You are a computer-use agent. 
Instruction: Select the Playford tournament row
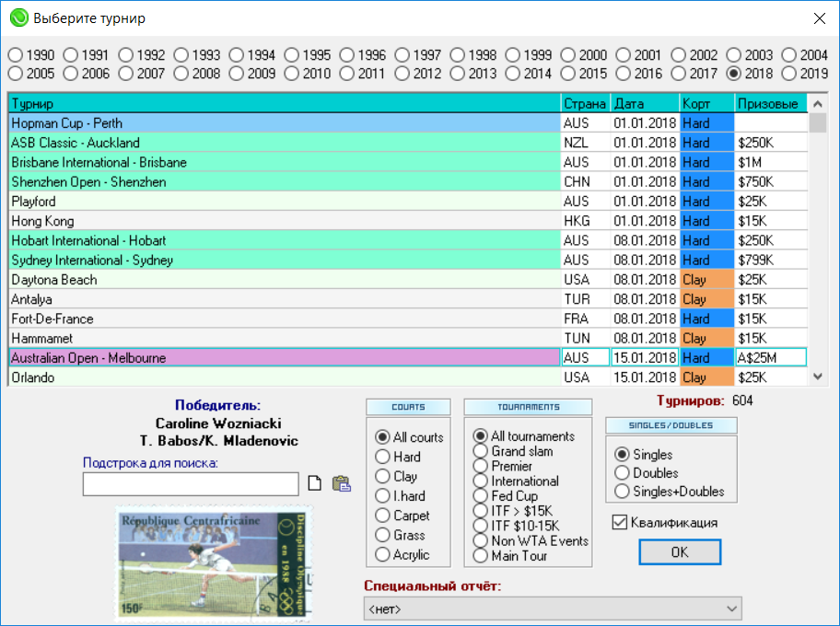click(285, 202)
